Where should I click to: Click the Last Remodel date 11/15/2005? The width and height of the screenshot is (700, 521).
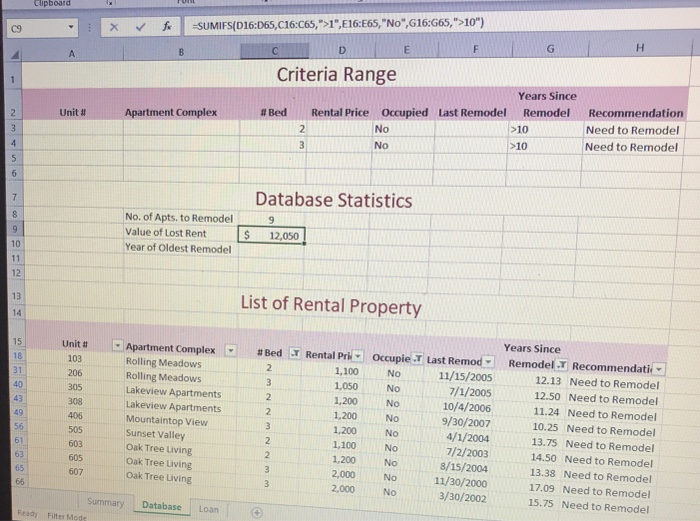[x=465, y=377]
